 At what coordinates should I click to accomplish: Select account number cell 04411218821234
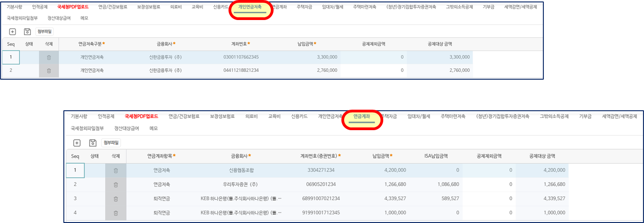click(241, 71)
